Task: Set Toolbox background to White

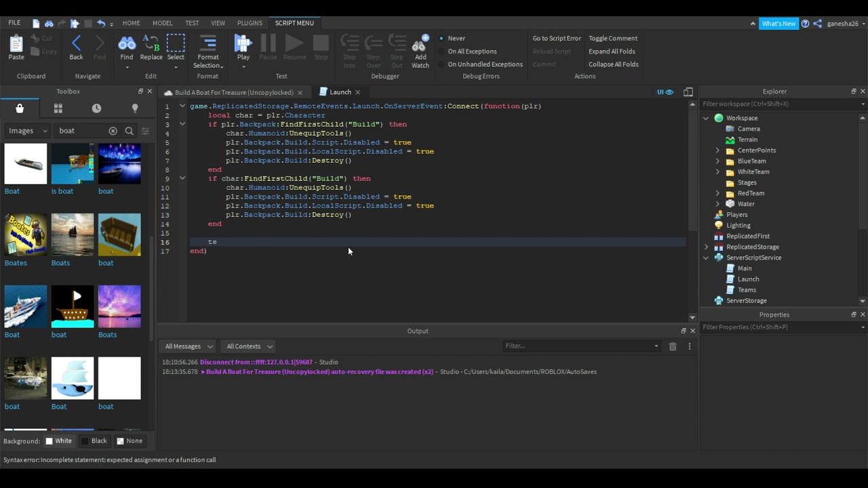Action: (x=58, y=441)
